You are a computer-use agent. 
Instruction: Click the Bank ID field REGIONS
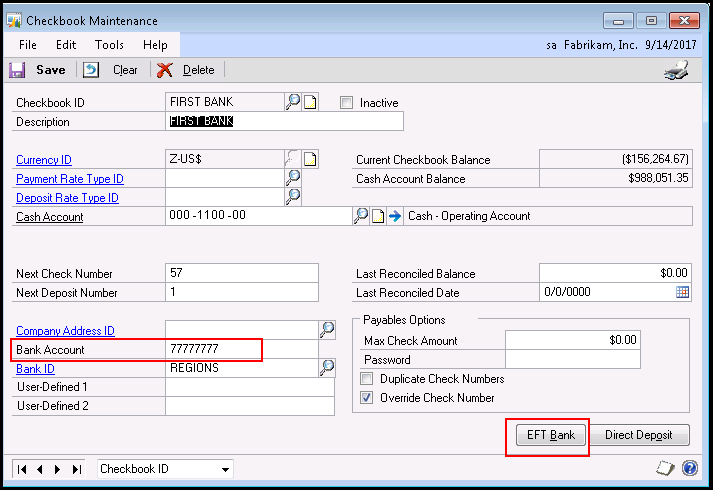tap(242, 368)
